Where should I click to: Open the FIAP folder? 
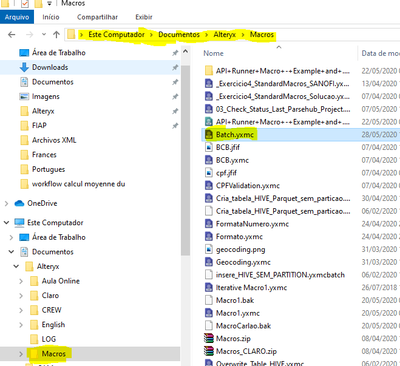(x=39, y=126)
